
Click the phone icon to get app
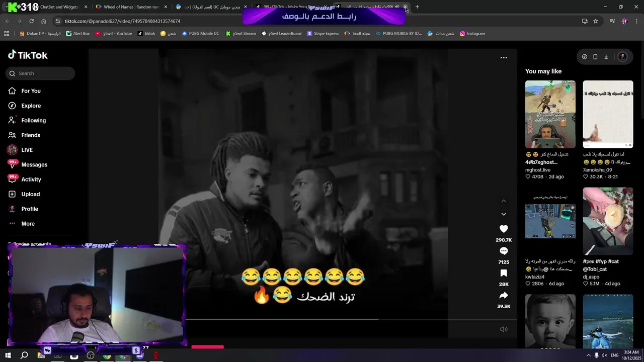(595, 57)
